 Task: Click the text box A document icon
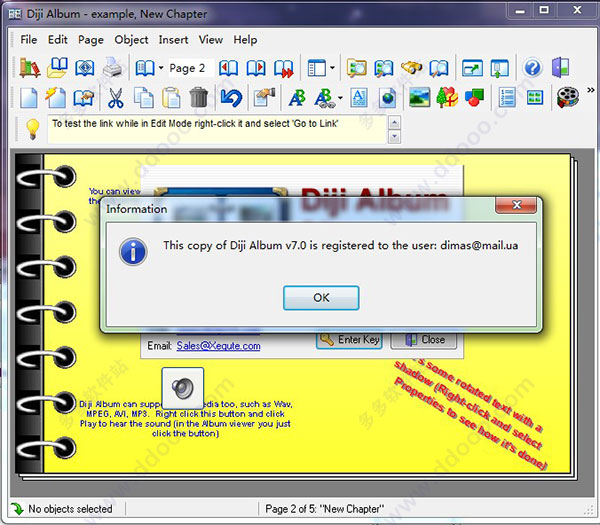359,98
